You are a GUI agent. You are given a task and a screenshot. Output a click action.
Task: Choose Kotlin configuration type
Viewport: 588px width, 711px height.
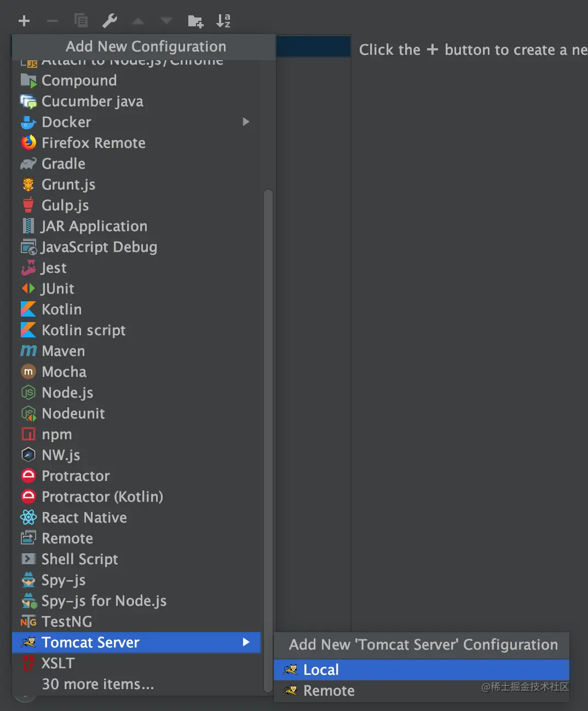point(136,309)
